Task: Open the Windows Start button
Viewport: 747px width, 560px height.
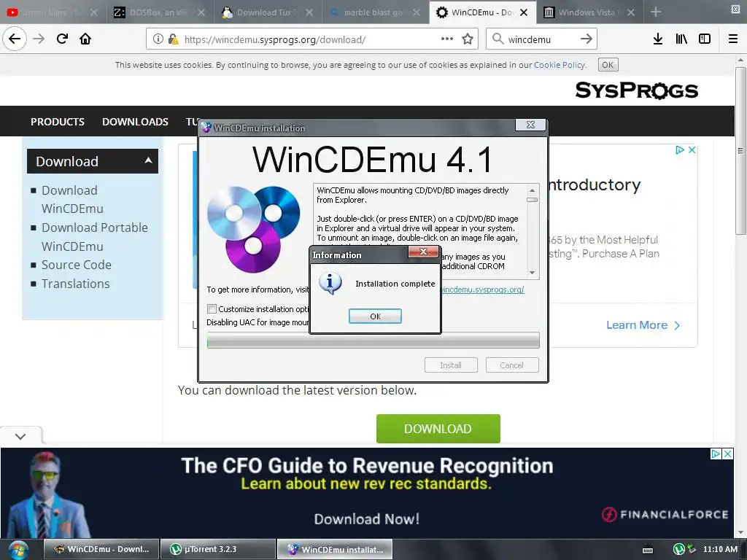Action: (x=18, y=550)
